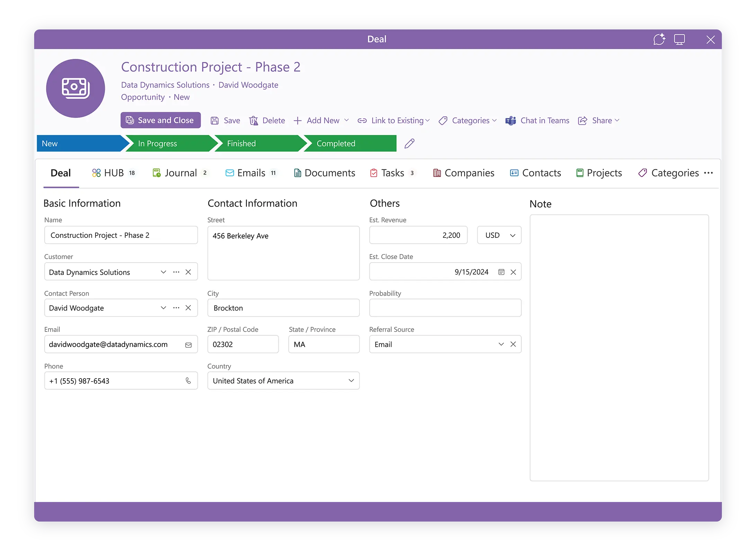Open the calendar picker for Est. Close Date

click(501, 272)
